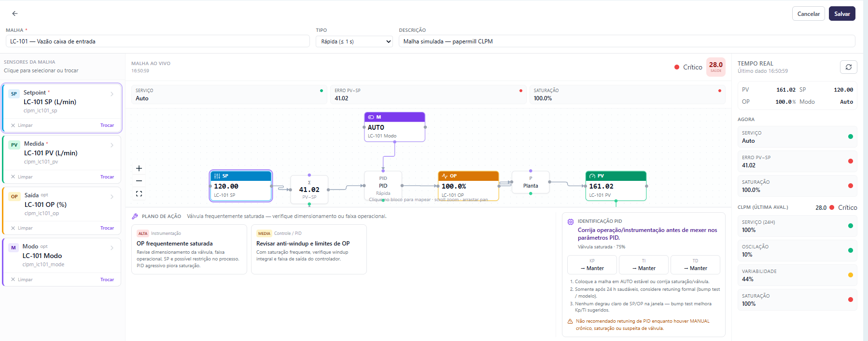Click the refresh icon in Tempo Real
This screenshot has height=341, width=868.
[x=848, y=67]
